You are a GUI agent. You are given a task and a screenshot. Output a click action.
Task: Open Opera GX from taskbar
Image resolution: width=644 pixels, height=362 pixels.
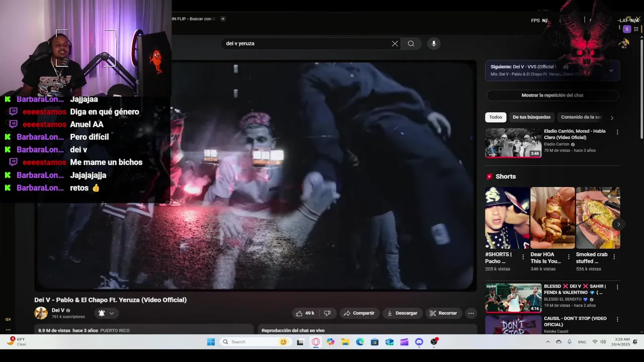click(x=315, y=342)
